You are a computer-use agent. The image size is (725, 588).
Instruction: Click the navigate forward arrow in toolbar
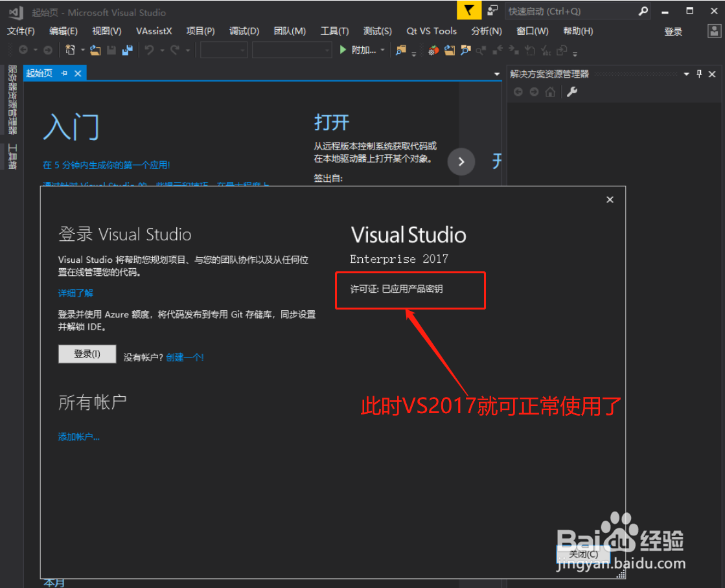click(48, 50)
